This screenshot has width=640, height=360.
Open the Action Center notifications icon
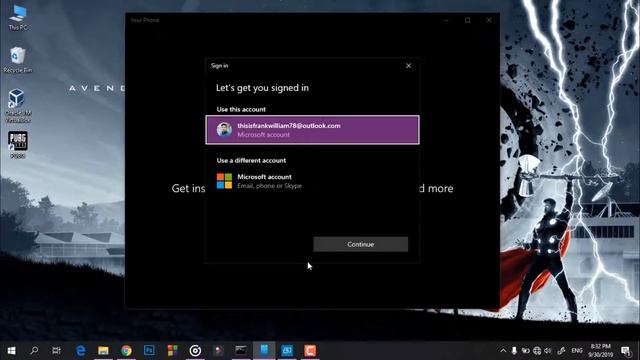(625, 351)
